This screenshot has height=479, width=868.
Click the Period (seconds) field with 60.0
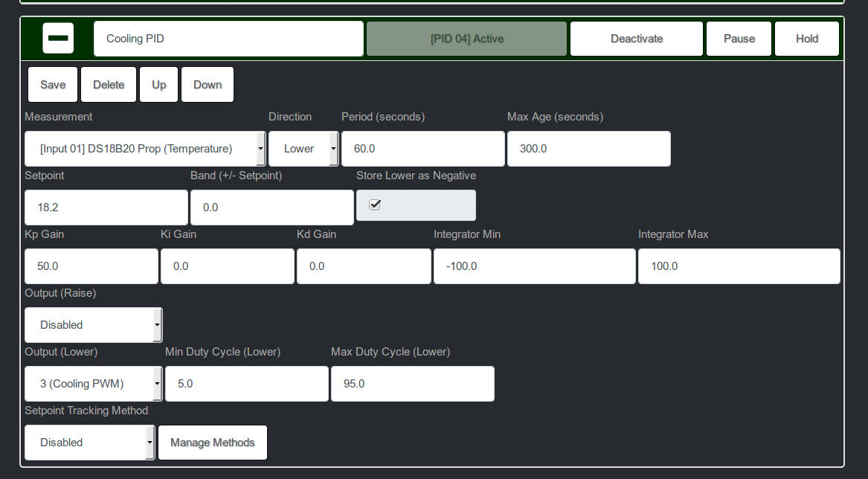(x=423, y=149)
